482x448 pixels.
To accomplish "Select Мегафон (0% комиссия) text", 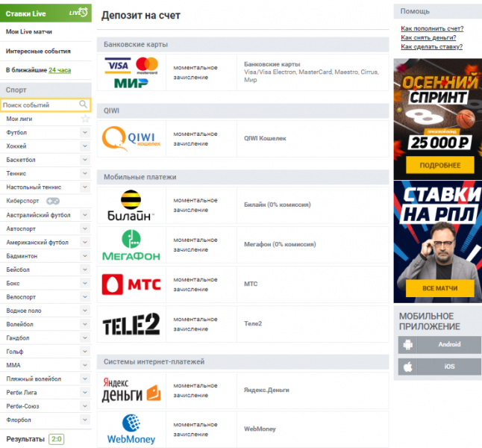I will [280, 245].
